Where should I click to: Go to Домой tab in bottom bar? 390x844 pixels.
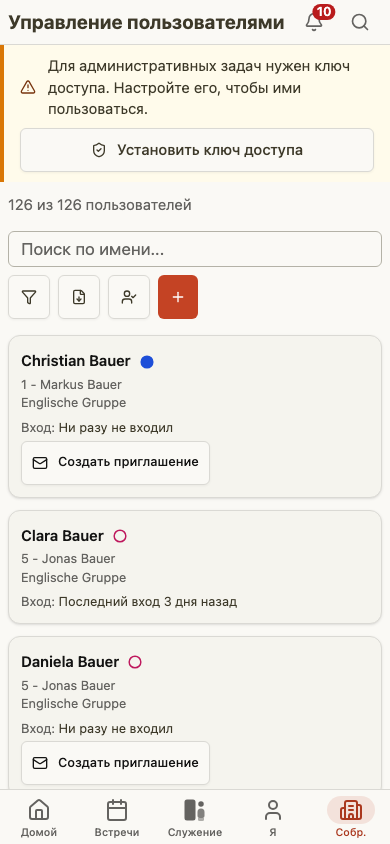click(x=39, y=818)
